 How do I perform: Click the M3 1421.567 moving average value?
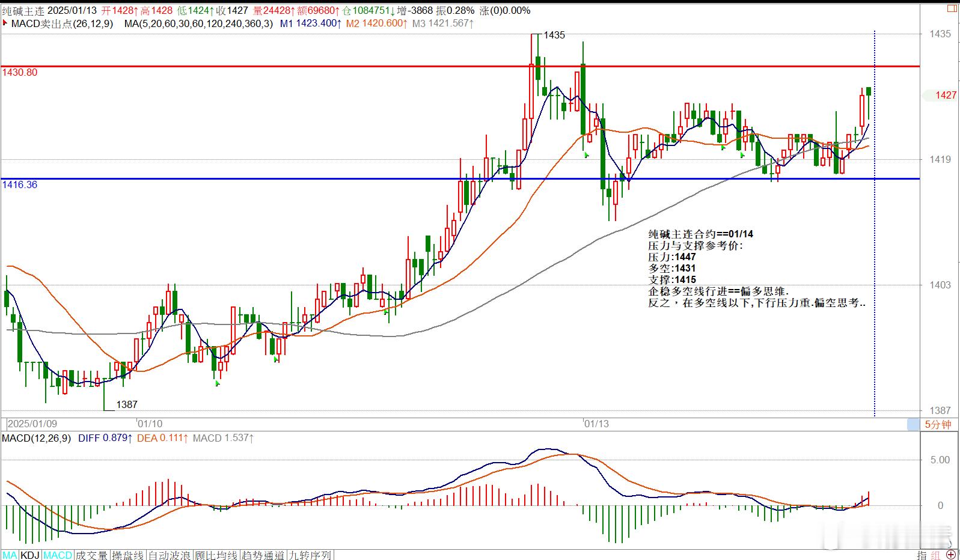click(x=443, y=24)
